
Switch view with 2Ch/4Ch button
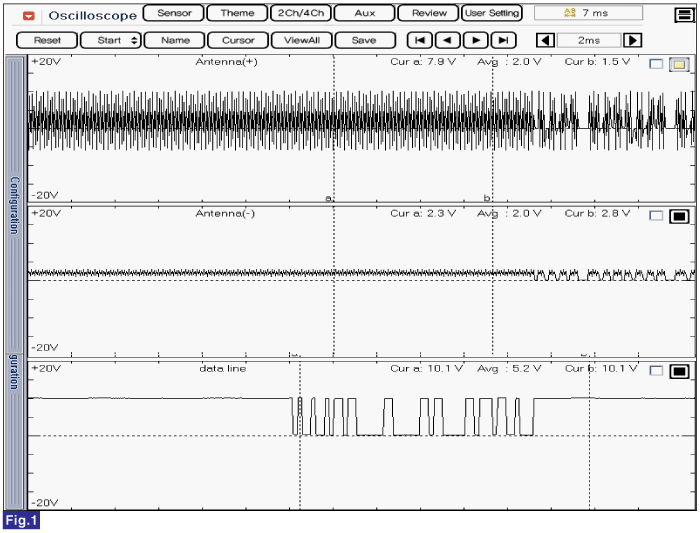(301, 13)
